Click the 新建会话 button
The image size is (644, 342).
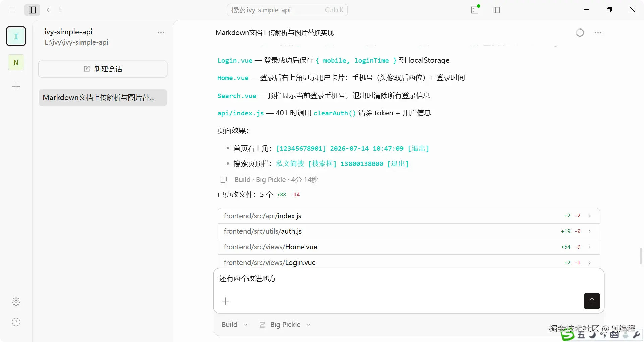coord(103,69)
